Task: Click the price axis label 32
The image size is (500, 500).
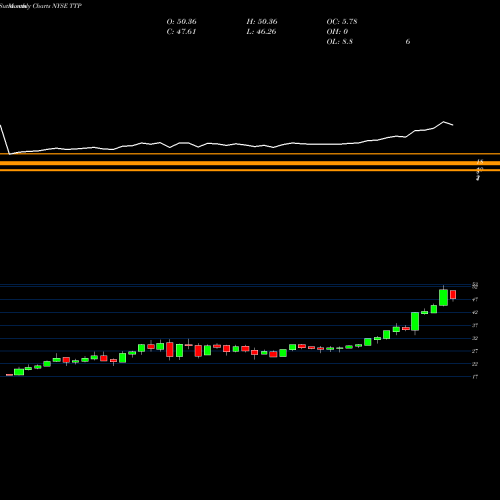Action: (475, 338)
